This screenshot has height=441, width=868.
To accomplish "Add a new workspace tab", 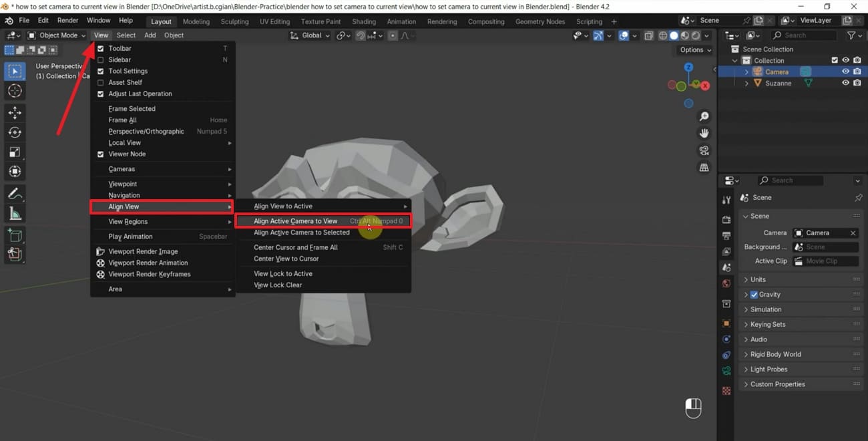I will pos(614,21).
